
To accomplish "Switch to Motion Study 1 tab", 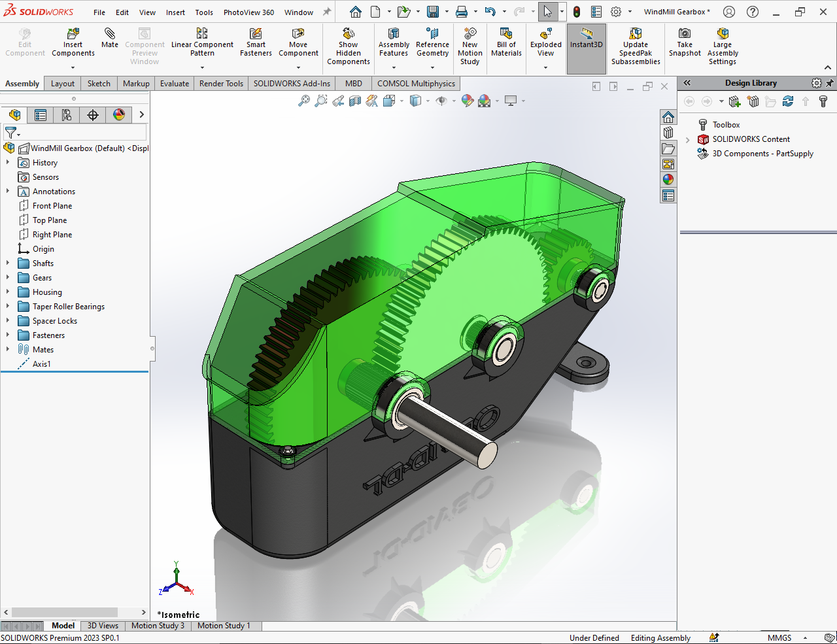I will click(224, 626).
